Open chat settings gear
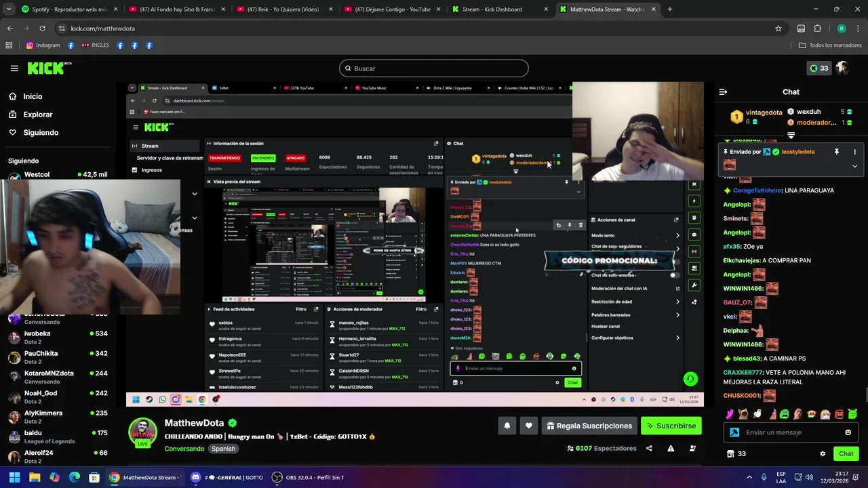 (823, 454)
